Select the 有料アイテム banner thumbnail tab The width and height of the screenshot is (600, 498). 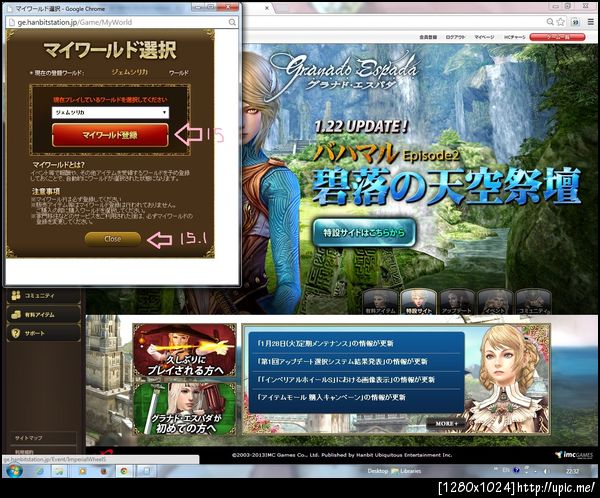pyautogui.click(x=380, y=302)
